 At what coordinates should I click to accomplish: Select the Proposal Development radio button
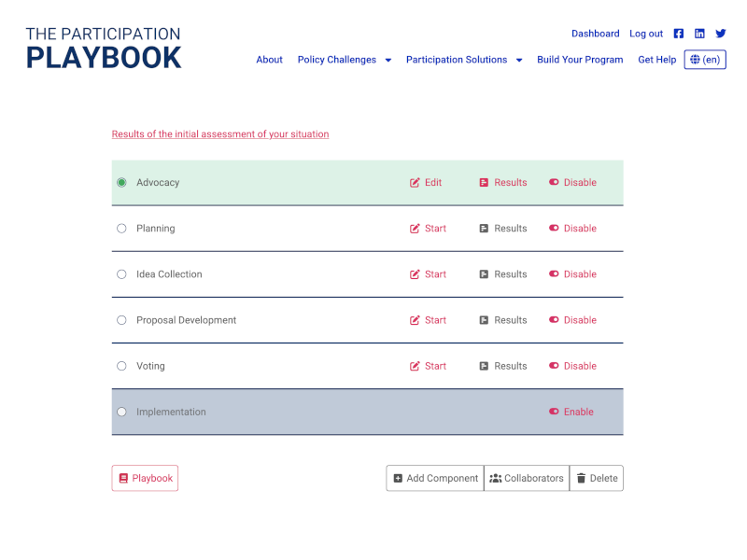pyautogui.click(x=121, y=320)
